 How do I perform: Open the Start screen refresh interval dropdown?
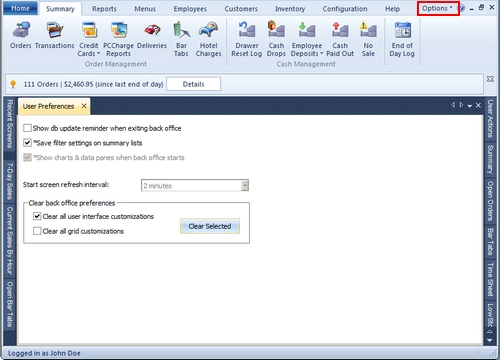245,185
